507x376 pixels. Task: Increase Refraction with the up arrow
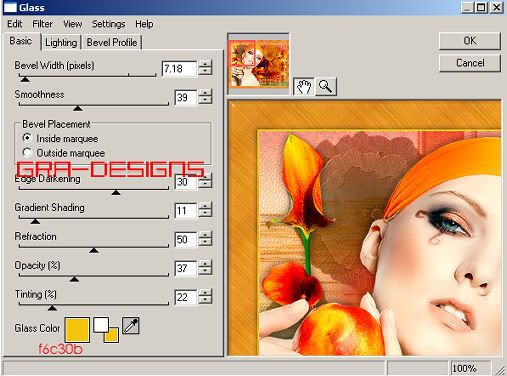205,235
